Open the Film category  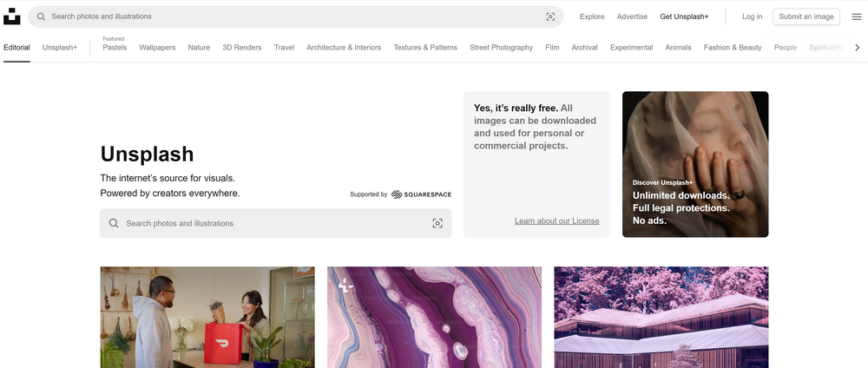(x=552, y=48)
